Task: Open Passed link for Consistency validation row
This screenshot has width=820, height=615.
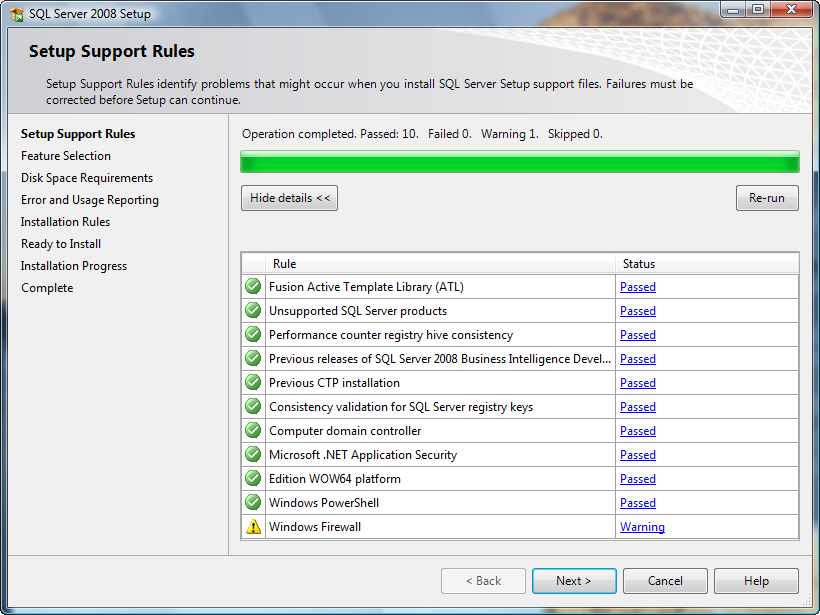Action: click(637, 407)
